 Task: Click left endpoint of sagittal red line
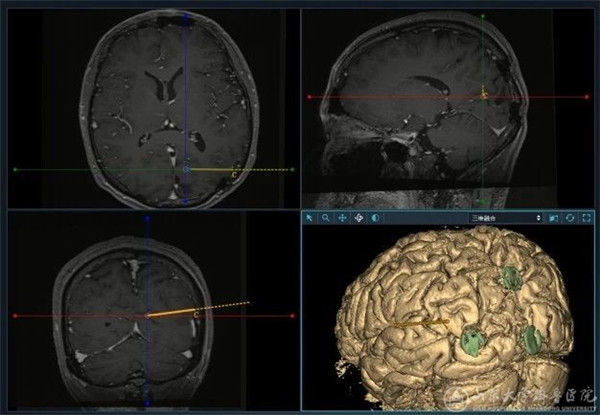(309, 97)
